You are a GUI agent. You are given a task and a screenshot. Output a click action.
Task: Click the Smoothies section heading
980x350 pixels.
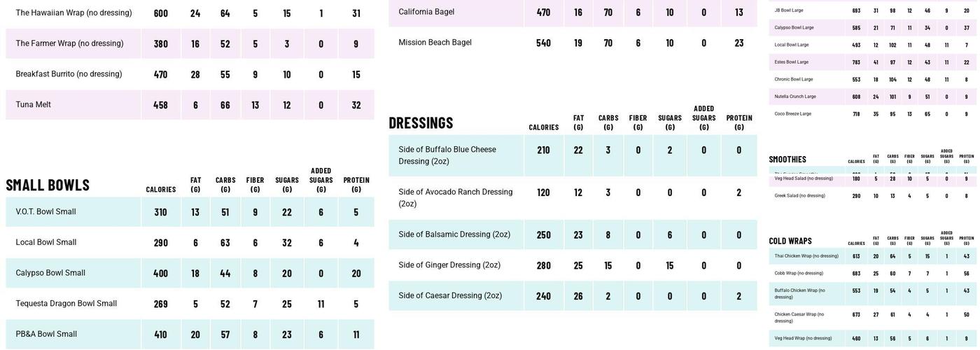coord(787,160)
